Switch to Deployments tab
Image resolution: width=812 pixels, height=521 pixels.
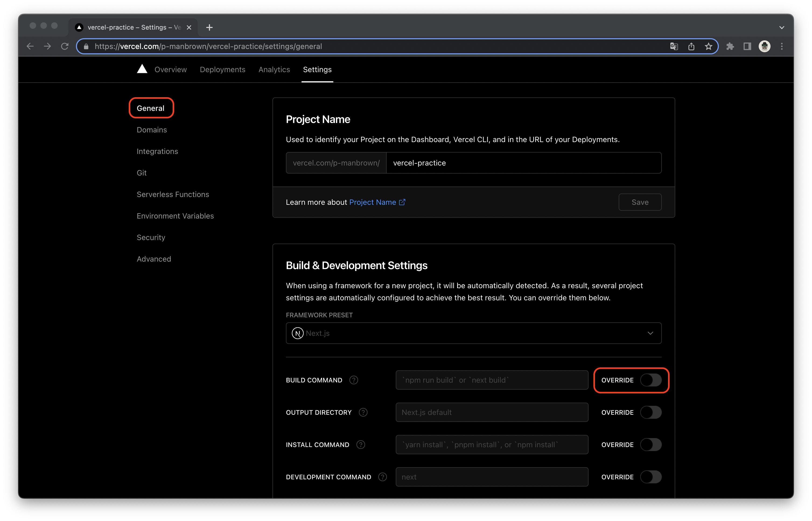click(222, 69)
